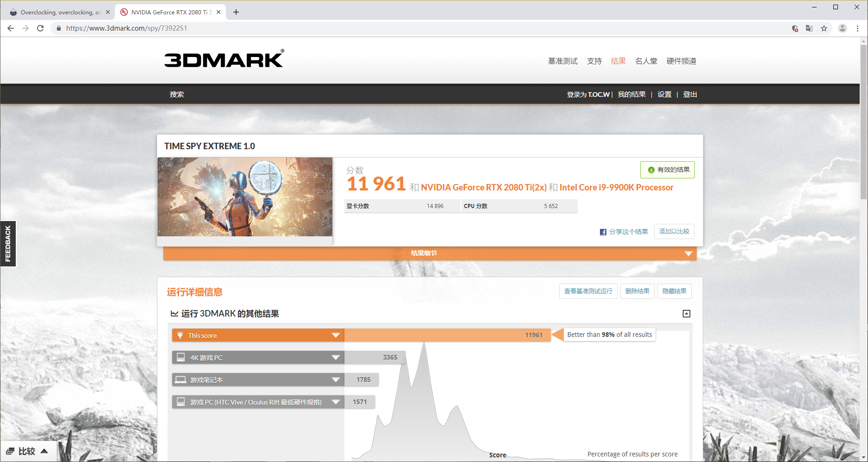Open 我的结果 link
This screenshot has height=462, width=868.
coord(632,95)
